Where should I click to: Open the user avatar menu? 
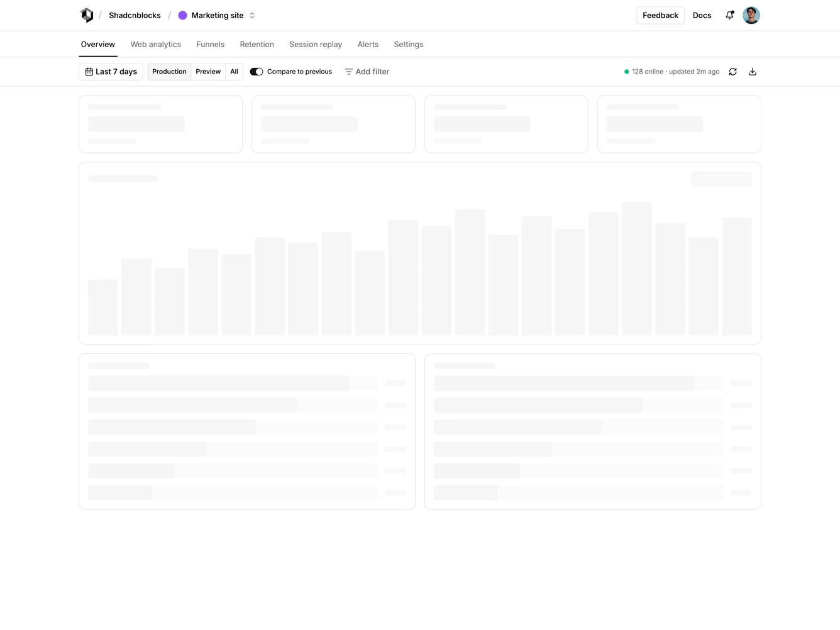click(751, 15)
